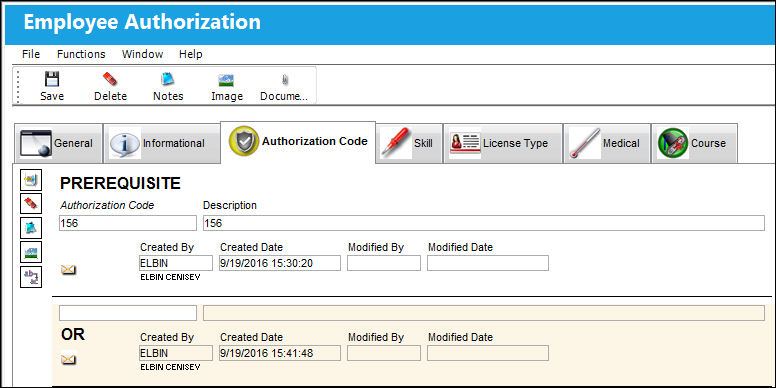Click envelope icon in PREREQUISITE section
Image resolution: width=776 pixels, height=388 pixels.
[68, 270]
